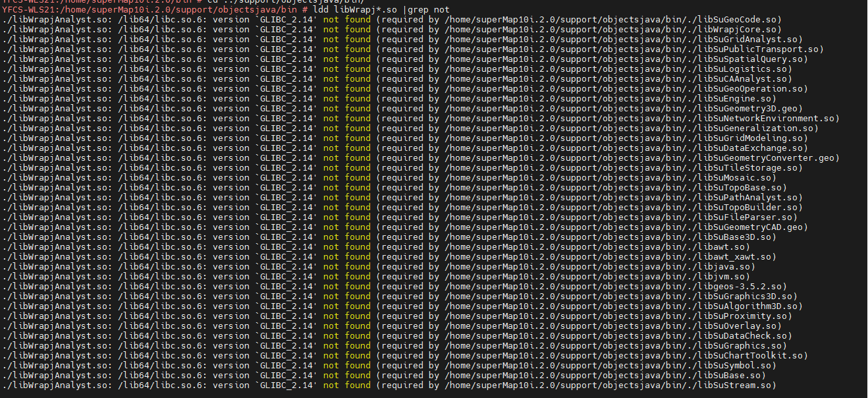
Task: Select the libSuBase3D.so entry
Action: (x=734, y=237)
